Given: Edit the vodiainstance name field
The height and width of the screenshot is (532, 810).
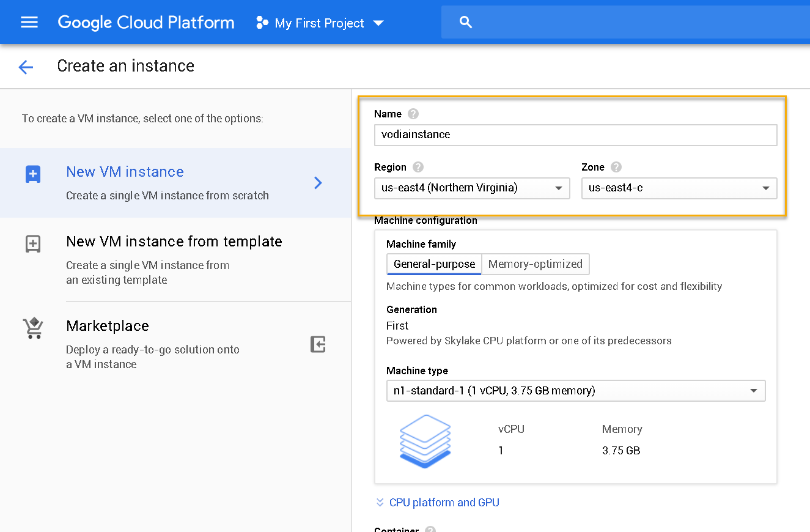Looking at the screenshot, I should [575, 135].
